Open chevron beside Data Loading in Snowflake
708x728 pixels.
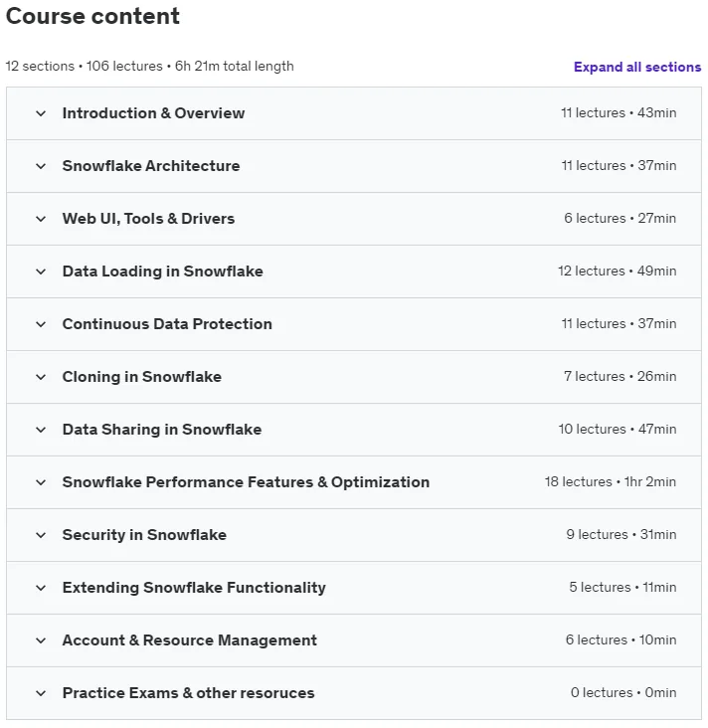(x=41, y=272)
